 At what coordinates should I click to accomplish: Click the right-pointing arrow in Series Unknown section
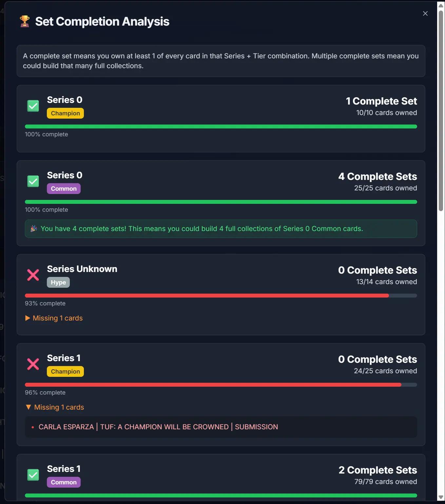(28, 318)
